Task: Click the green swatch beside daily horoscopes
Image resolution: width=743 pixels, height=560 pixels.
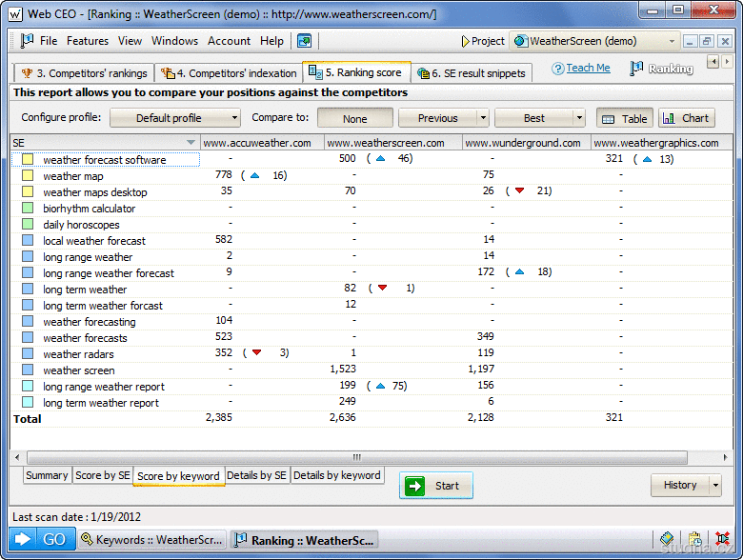Action: click(28, 224)
